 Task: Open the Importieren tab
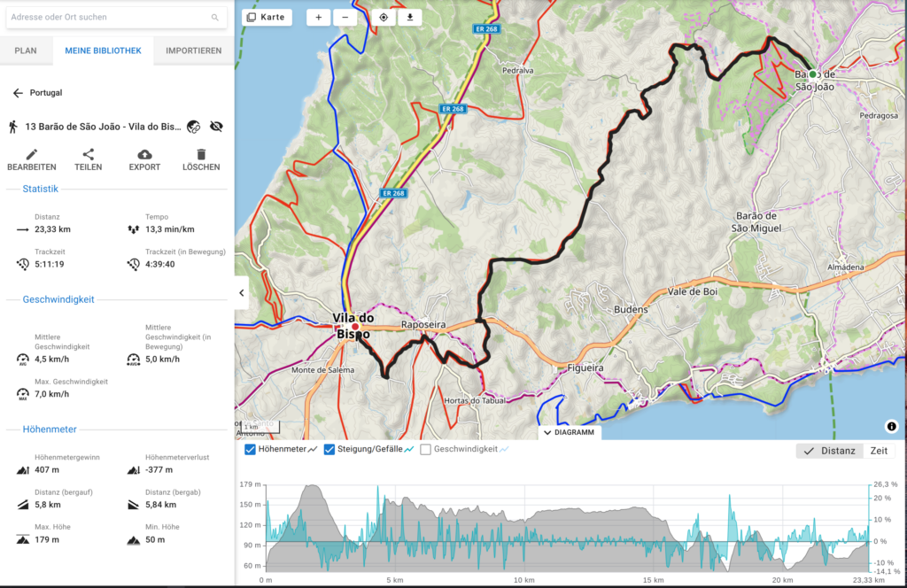tap(193, 50)
